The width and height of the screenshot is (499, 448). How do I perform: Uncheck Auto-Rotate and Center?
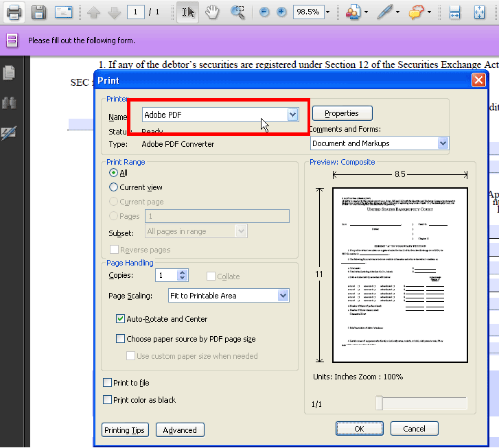(x=120, y=318)
